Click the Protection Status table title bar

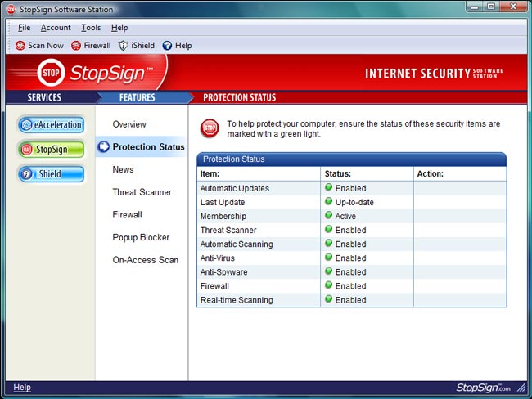[351, 159]
